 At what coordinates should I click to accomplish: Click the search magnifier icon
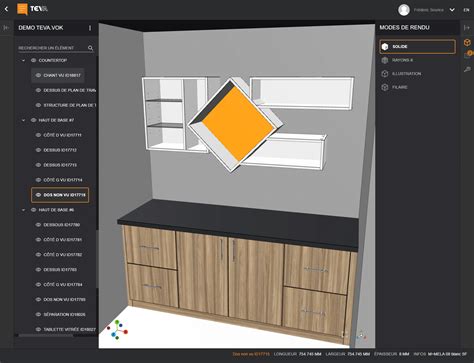tap(90, 48)
